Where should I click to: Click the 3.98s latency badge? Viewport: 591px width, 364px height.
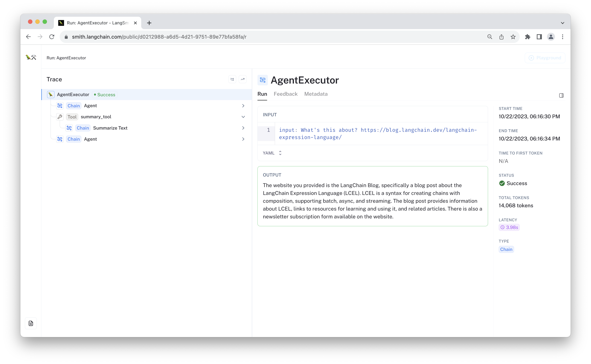509,227
